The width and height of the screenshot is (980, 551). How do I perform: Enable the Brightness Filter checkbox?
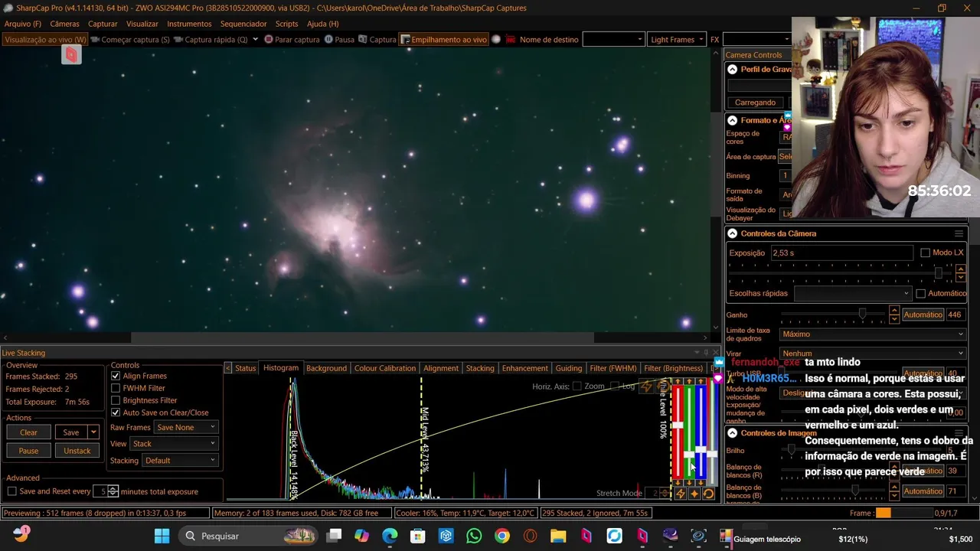point(116,400)
